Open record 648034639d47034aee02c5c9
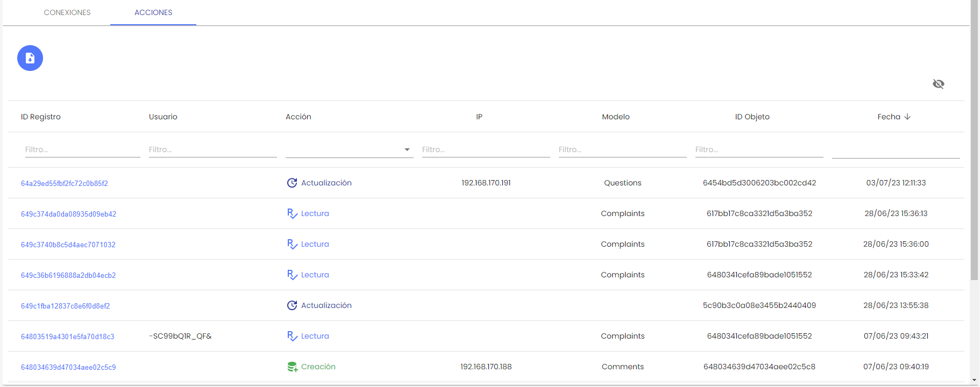This screenshot has height=387, width=980. click(68, 367)
